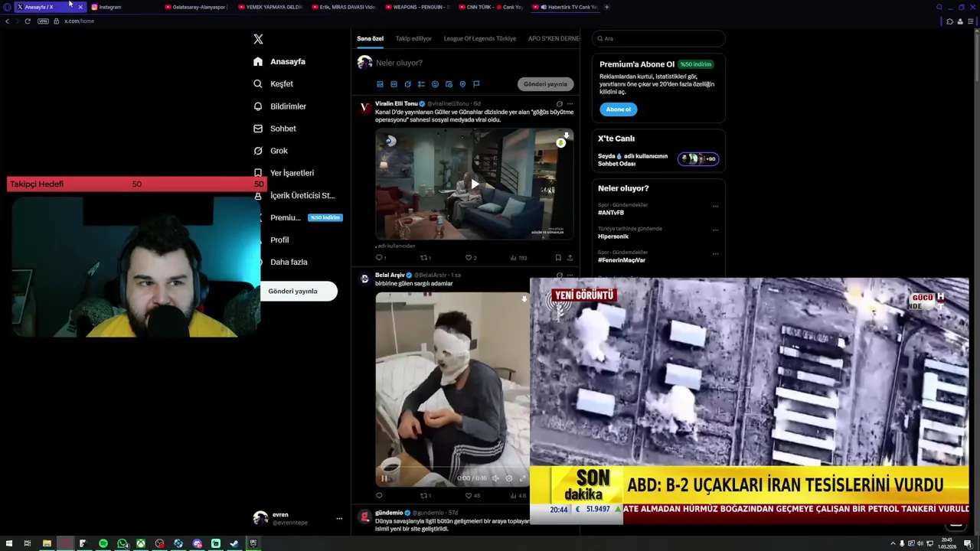The height and width of the screenshot is (551, 980).
Task: Switch to Habertürk TV browser tab
Action: tap(565, 7)
